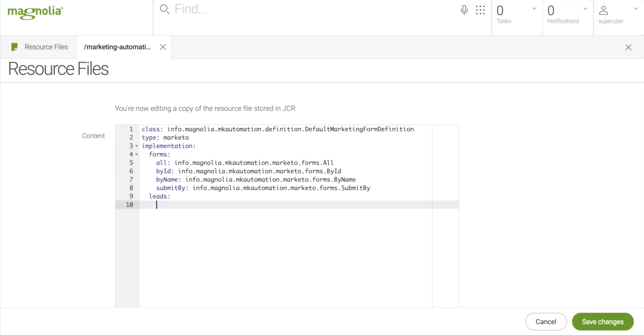Viewport: 644px width, 335px height.
Task: Click the green Resource Files app icon
Action: (x=15, y=47)
